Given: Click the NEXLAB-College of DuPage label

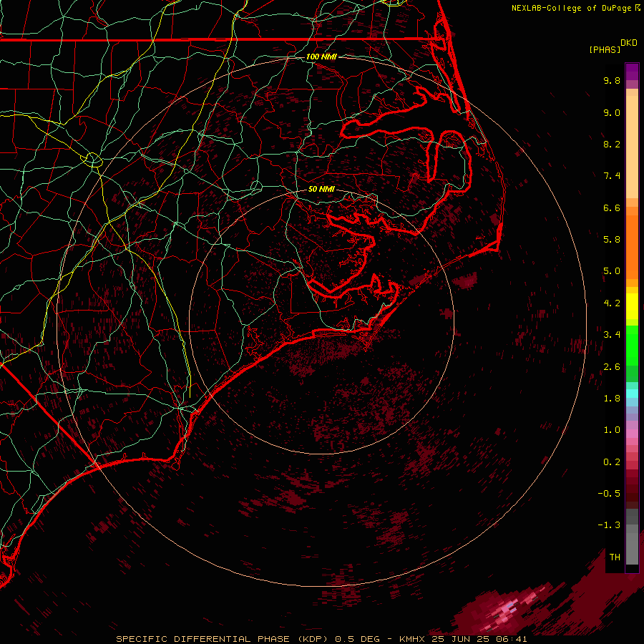Looking at the screenshot, I should click(x=572, y=8).
